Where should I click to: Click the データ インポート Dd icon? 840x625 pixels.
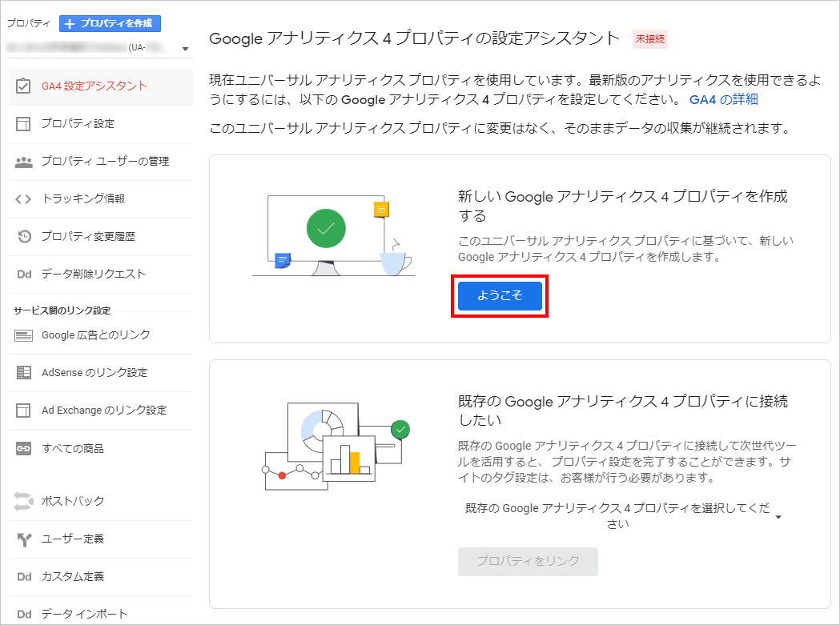[24, 615]
